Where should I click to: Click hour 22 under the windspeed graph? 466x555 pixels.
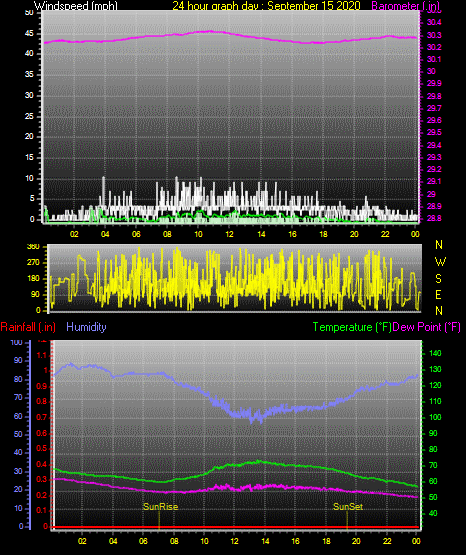[x=385, y=234]
